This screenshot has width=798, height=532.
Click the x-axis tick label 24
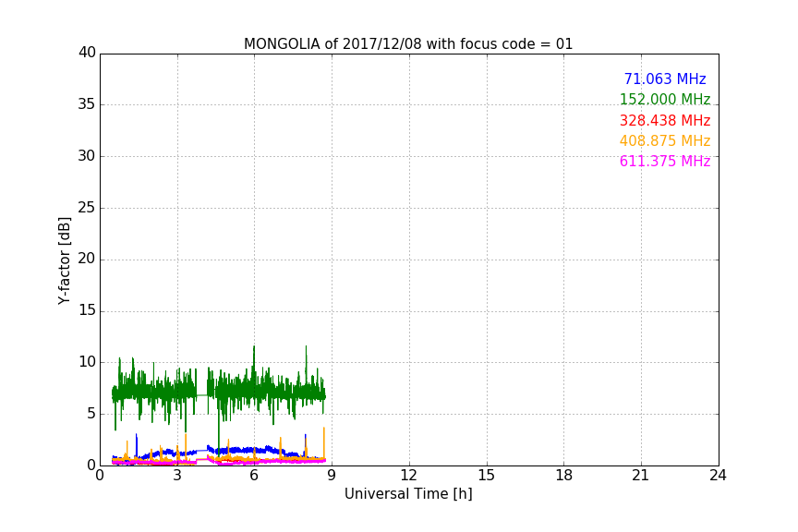click(x=718, y=476)
